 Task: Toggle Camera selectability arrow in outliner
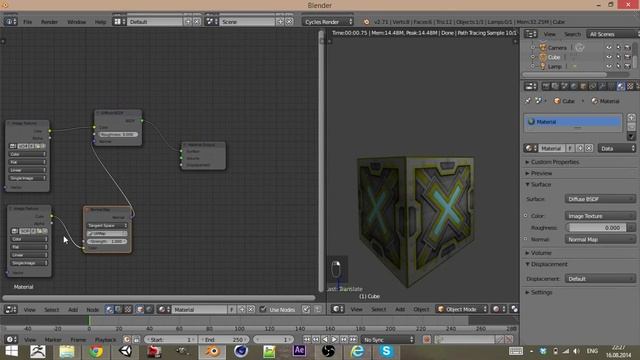(618, 48)
